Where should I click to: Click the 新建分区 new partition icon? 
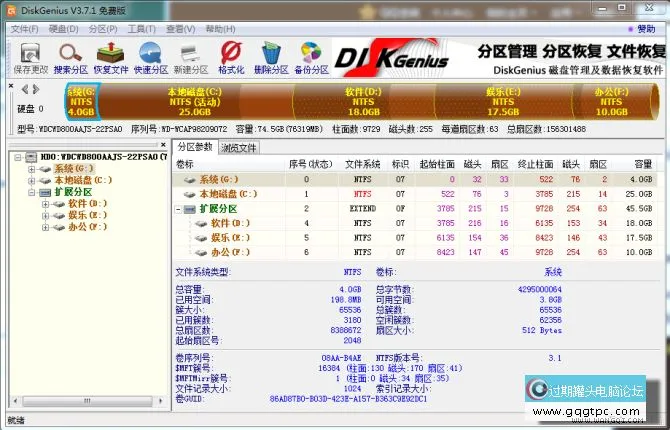coord(191,58)
